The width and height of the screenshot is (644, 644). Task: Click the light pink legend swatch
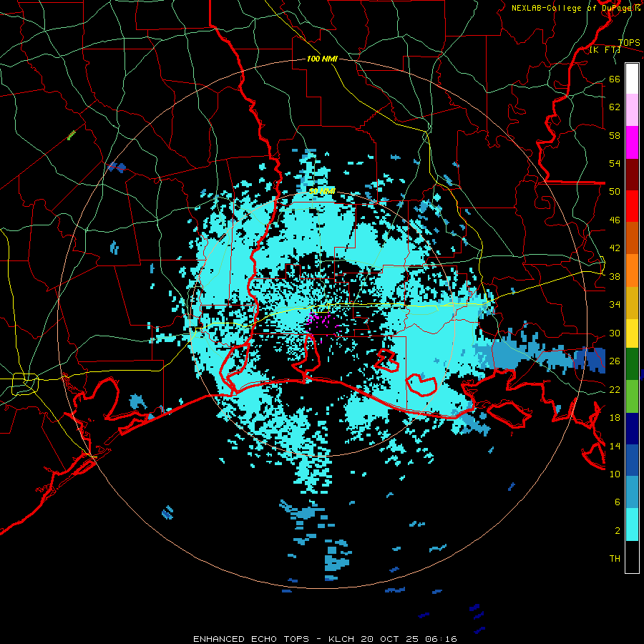click(x=632, y=110)
